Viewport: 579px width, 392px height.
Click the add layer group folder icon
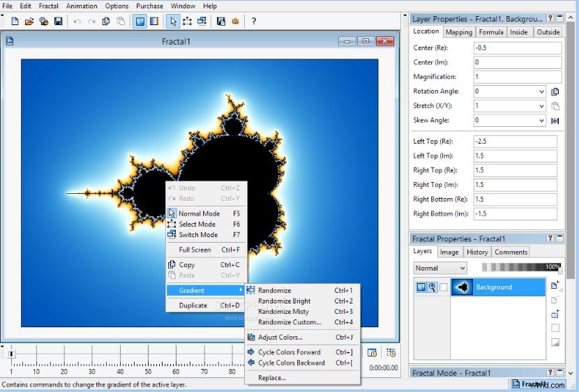coord(555,314)
